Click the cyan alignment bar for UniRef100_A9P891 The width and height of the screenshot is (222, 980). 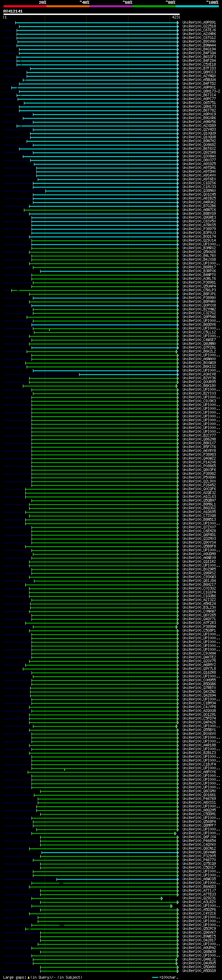[97, 23]
